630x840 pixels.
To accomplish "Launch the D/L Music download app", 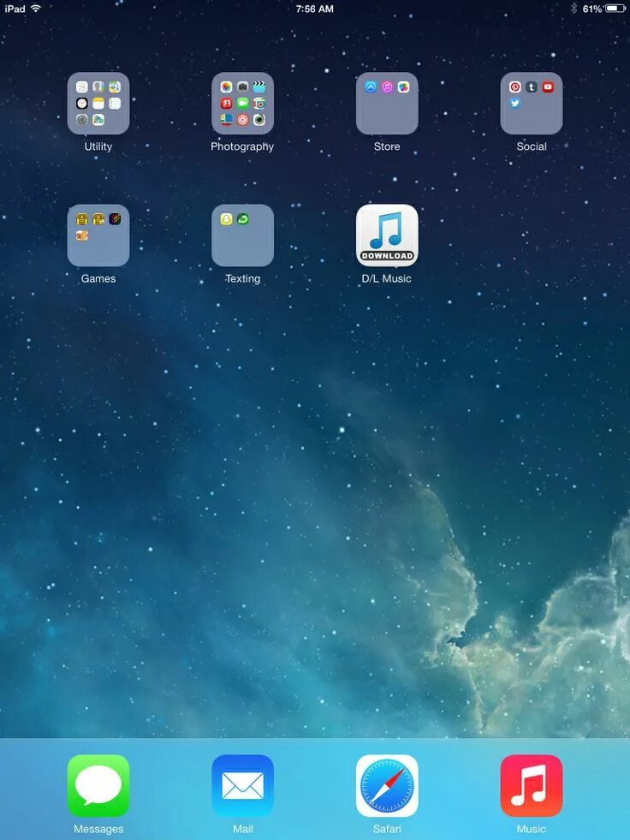I will coord(387,235).
